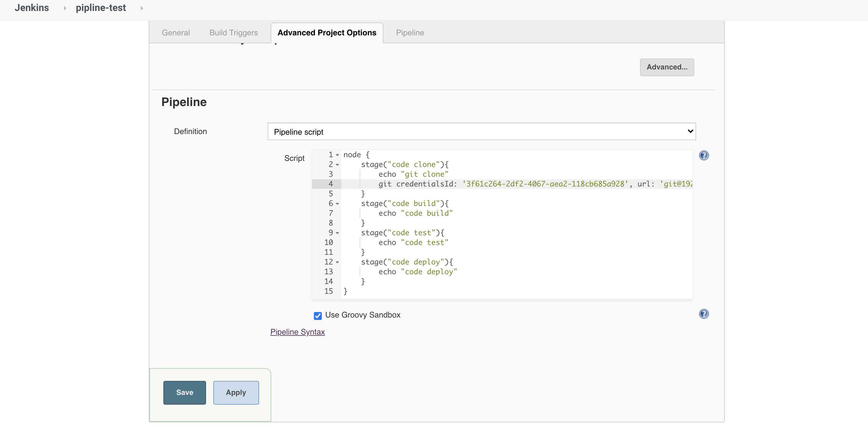
Task: Click the stage("code build") line
Action: [405, 204]
